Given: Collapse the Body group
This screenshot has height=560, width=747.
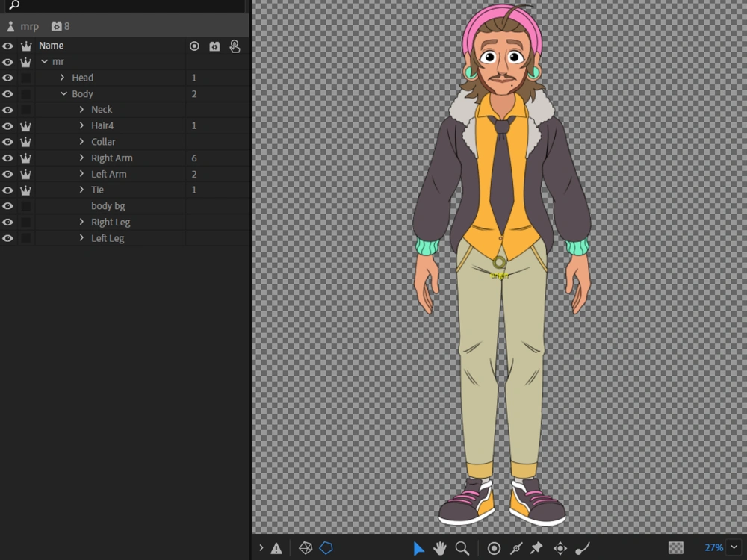Looking at the screenshot, I should coord(63,93).
